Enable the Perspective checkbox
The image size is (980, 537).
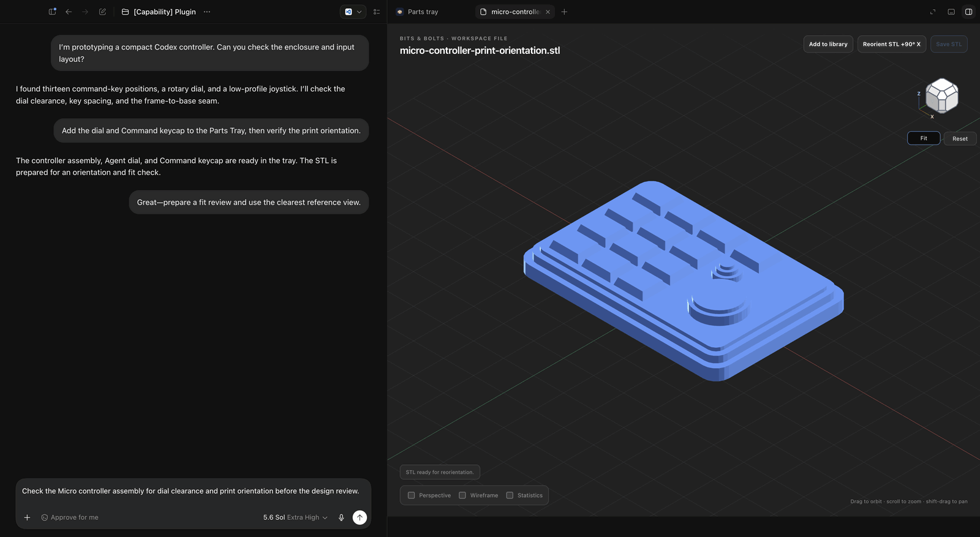point(412,495)
